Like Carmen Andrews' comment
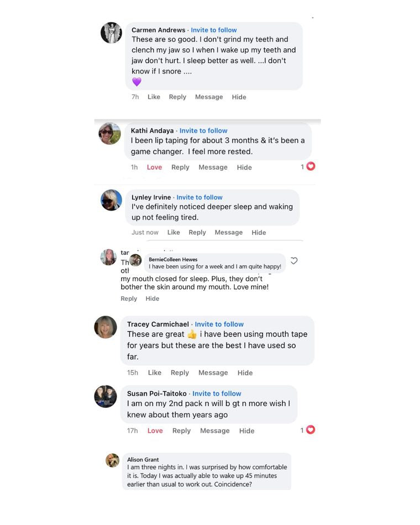Screen dimensions: 420x525 [x=154, y=97]
